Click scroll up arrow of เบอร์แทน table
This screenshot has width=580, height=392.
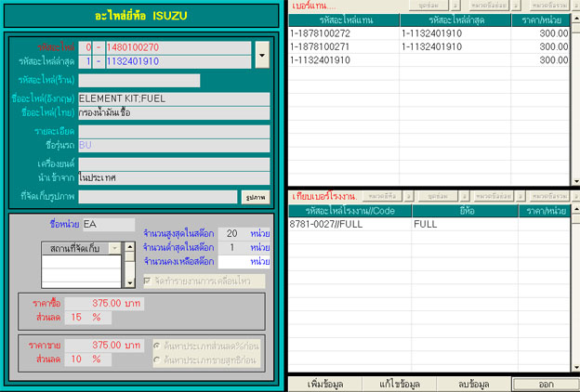click(x=575, y=18)
